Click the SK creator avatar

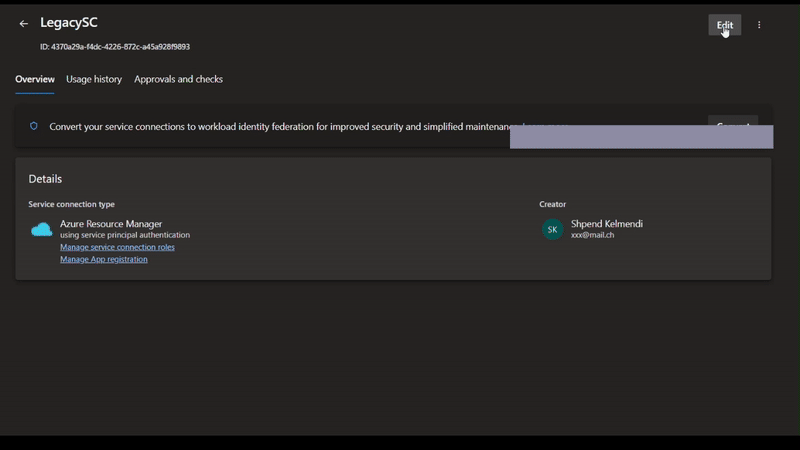(x=552, y=229)
